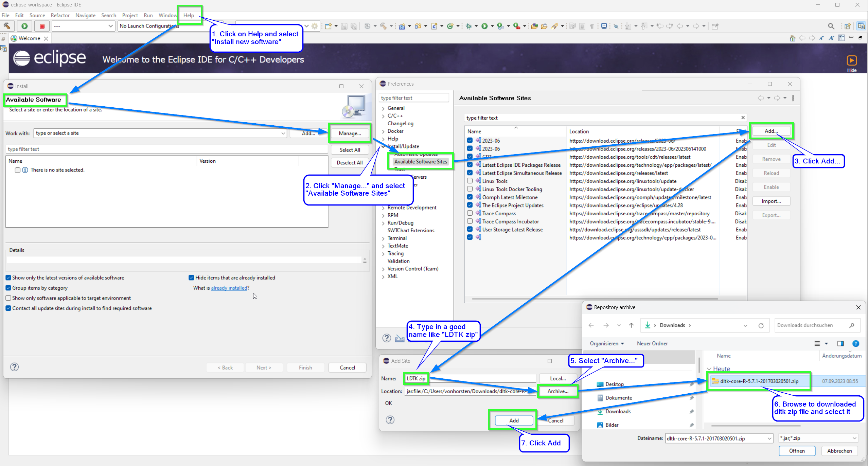Image resolution: width=868 pixels, height=466 pixels.
Task: Click the red Stop launch button
Action: tap(42, 26)
